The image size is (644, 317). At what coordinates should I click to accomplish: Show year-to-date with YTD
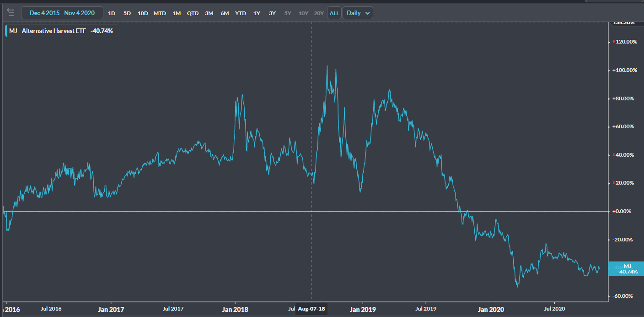click(241, 13)
